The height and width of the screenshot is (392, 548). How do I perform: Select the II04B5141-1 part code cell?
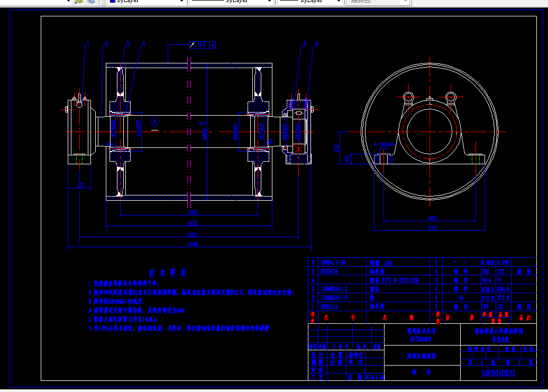click(x=334, y=298)
